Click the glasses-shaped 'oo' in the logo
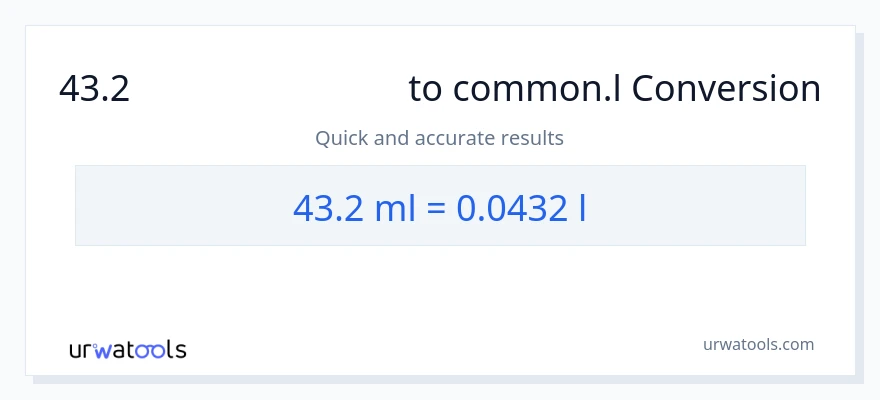Viewport: 880px width, 400px height. pos(151,351)
